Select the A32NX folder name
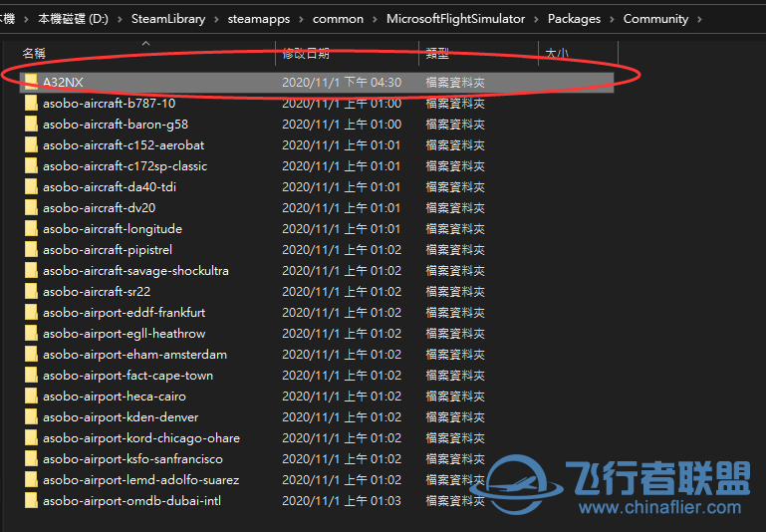 click(63, 82)
